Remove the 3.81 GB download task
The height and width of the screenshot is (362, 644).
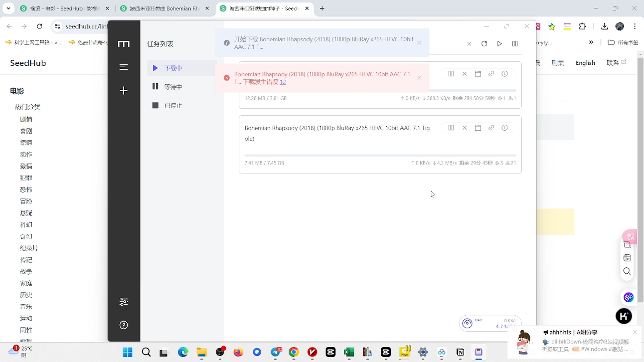465,74
